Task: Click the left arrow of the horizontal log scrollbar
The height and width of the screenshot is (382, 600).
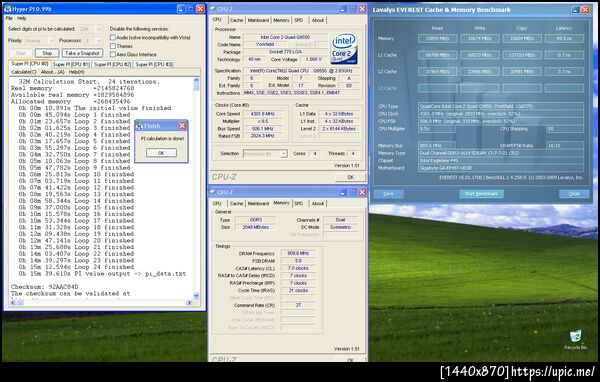Action: [x=13, y=302]
